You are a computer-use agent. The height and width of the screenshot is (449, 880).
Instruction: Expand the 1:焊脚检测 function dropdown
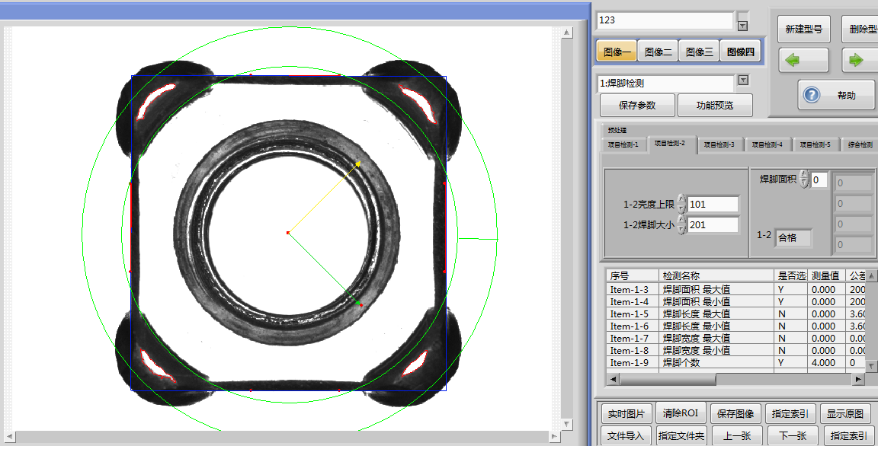742,81
